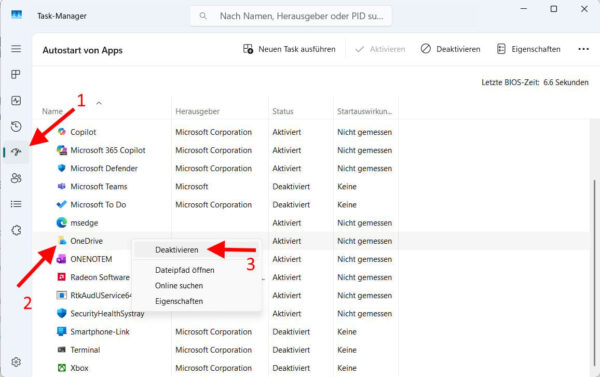Choose Eigenschaften in the context menu
Screen dimensions: 600x377
click(179, 301)
